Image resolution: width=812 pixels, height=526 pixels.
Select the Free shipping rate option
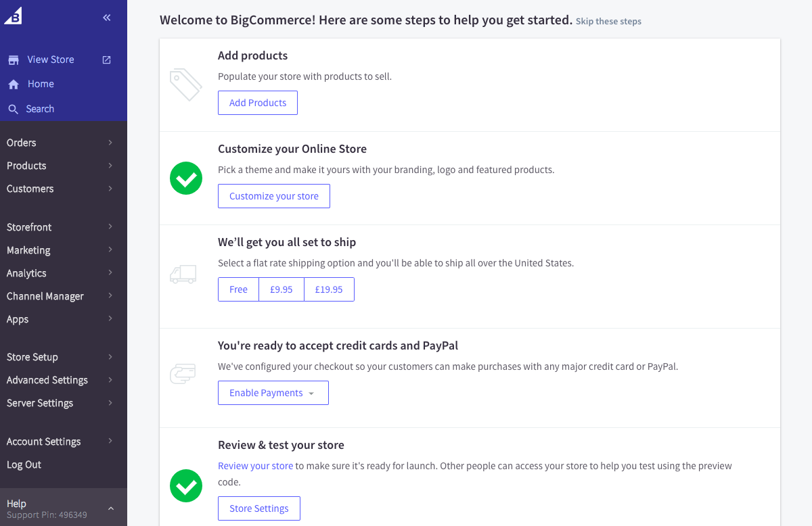[x=238, y=289]
